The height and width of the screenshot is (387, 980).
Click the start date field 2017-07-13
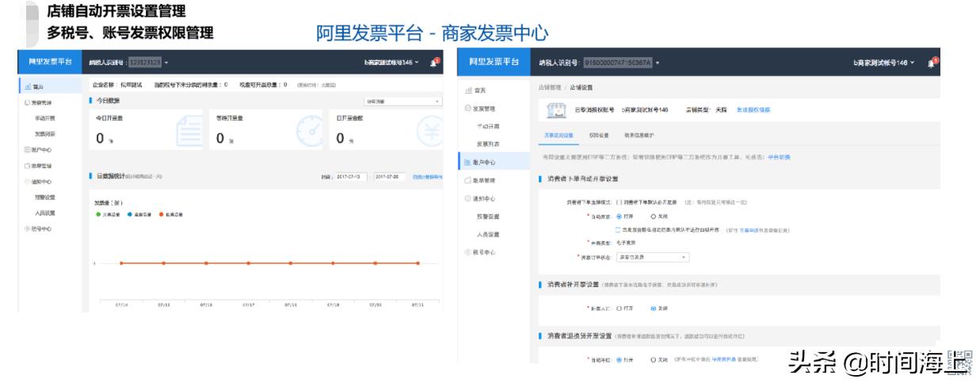click(x=351, y=176)
